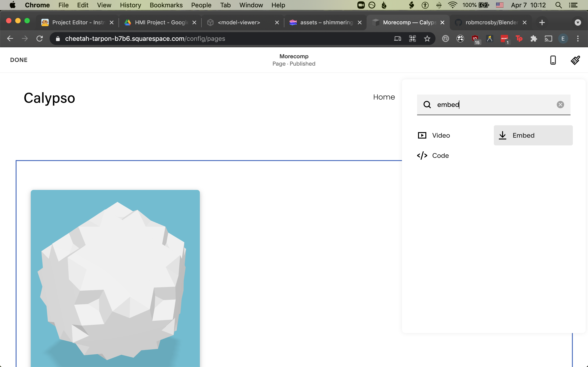Click the search input field for blocks
The height and width of the screenshot is (367, 588).
(493, 104)
